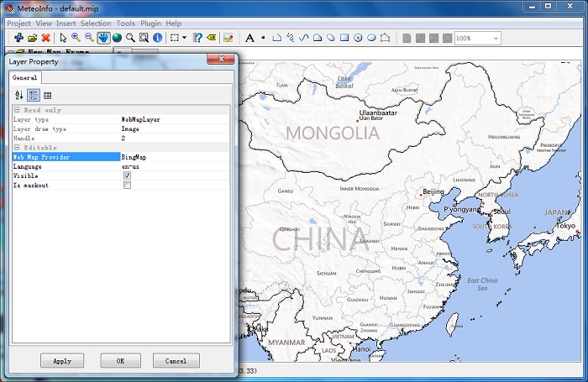
Task: Open the Insert menu
Action: (x=66, y=24)
